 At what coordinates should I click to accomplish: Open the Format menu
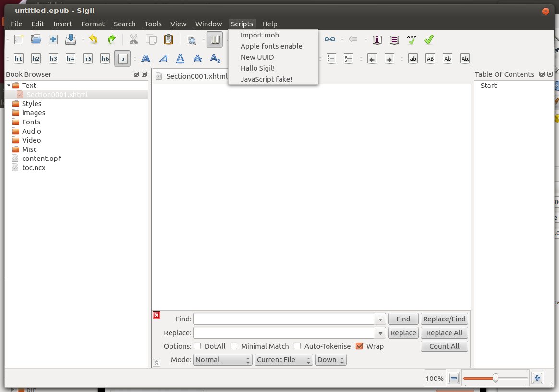pos(93,24)
